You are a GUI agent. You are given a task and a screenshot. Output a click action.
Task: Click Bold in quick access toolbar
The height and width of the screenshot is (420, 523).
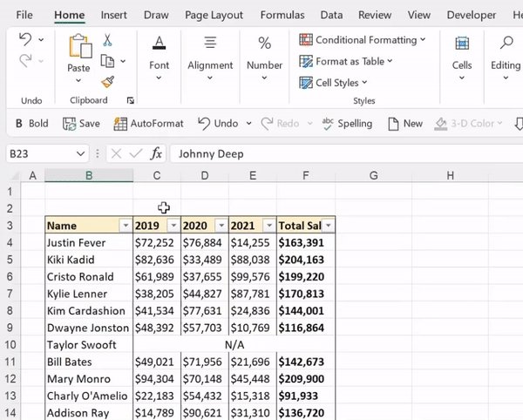coord(32,124)
